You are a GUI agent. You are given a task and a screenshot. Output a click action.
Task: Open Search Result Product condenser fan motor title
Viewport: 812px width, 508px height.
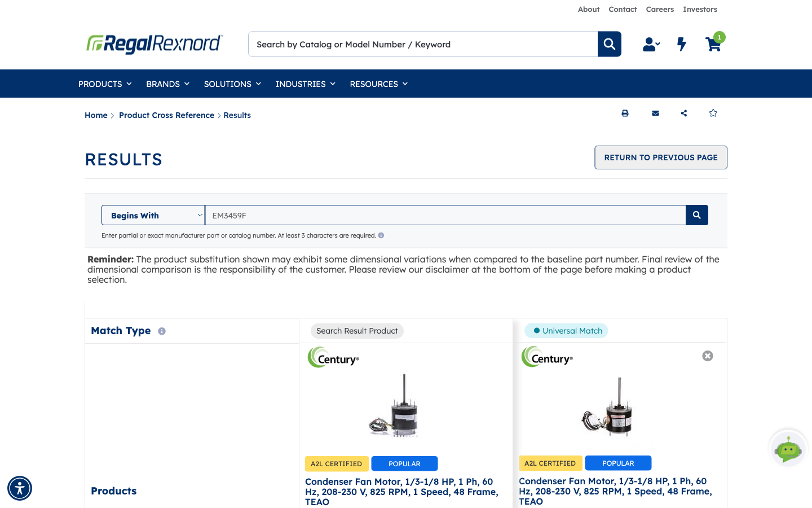click(x=401, y=492)
